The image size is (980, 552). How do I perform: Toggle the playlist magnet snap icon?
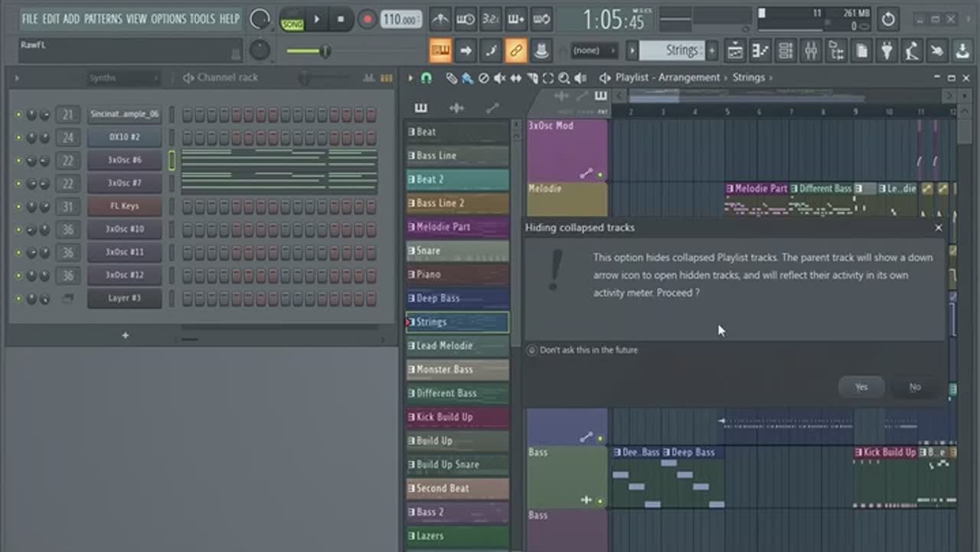(x=426, y=78)
